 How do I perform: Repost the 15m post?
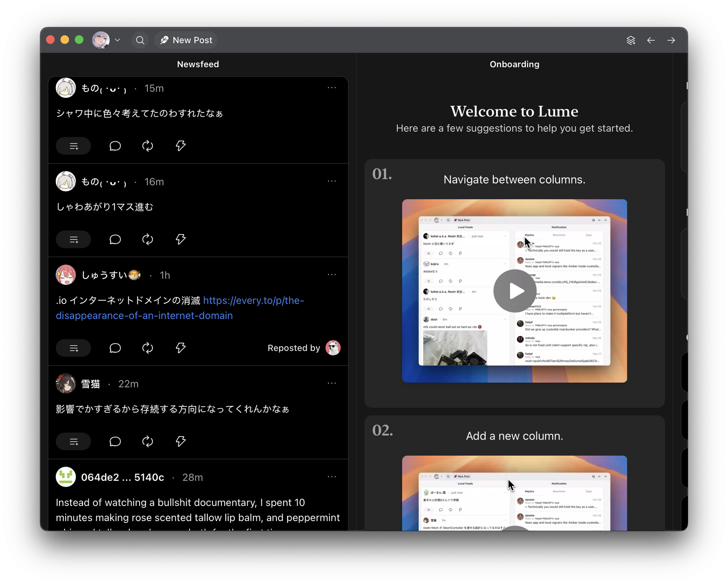pyautogui.click(x=147, y=146)
